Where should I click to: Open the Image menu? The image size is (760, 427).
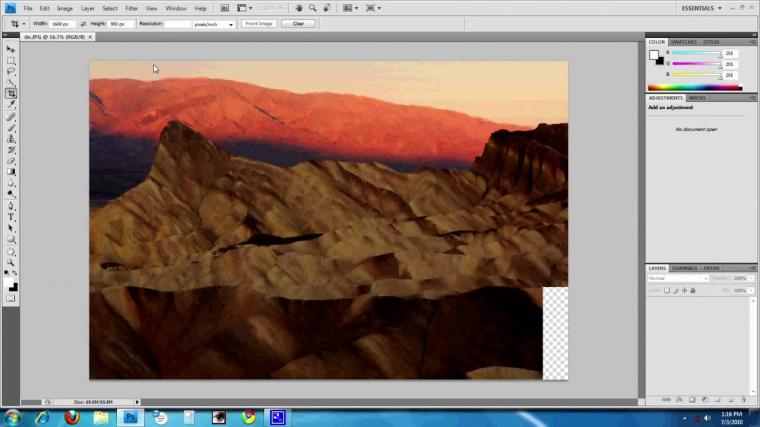(64, 8)
